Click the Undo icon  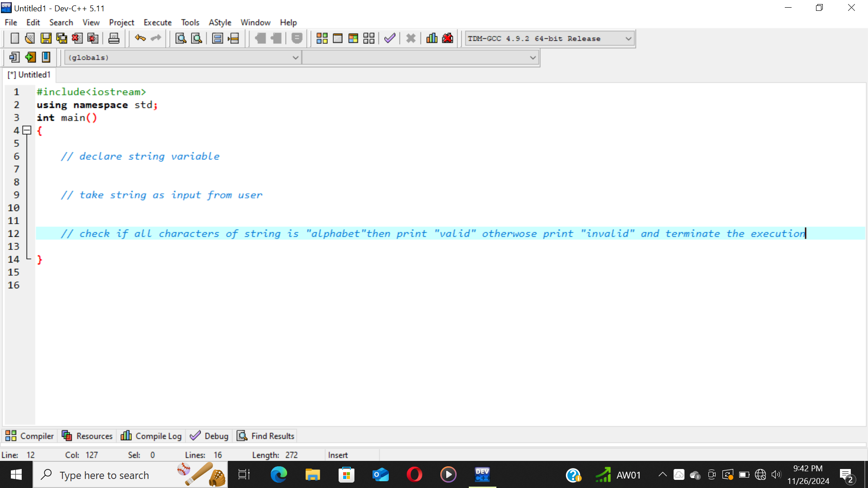coord(140,38)
